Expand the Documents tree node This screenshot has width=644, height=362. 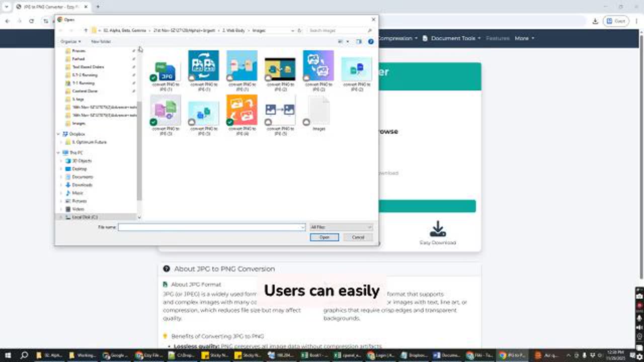pyautogui.click(x=61, y=177)
